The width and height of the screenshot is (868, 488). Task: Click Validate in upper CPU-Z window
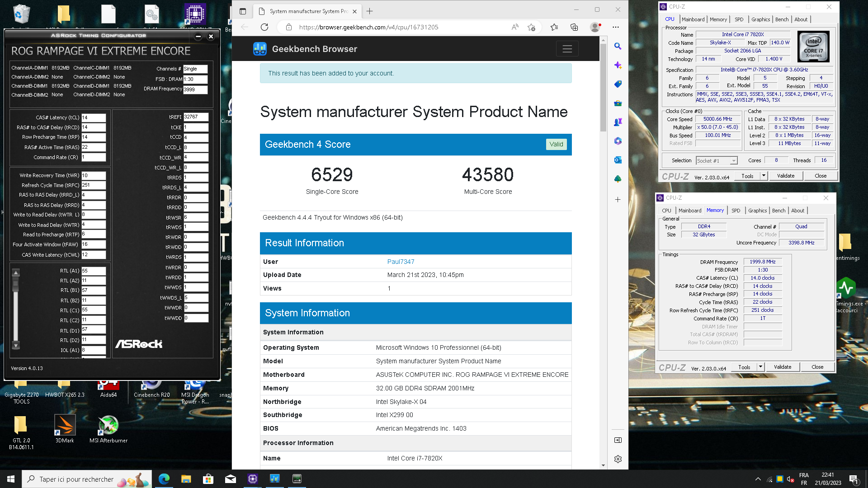(x=785, y=176)
